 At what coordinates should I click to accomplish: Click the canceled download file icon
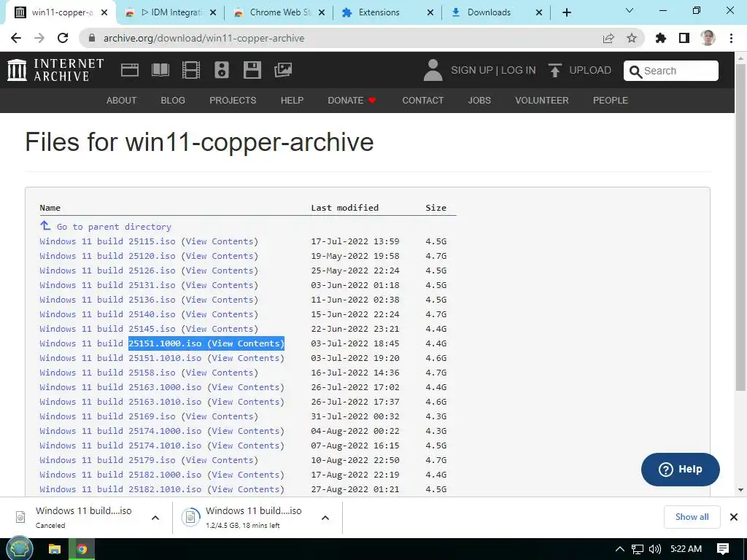[20, 517]
